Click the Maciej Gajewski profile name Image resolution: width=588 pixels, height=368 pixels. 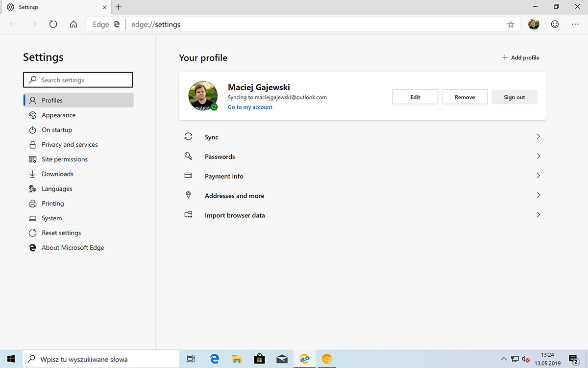pyautogui.click(x=259, y=87)
